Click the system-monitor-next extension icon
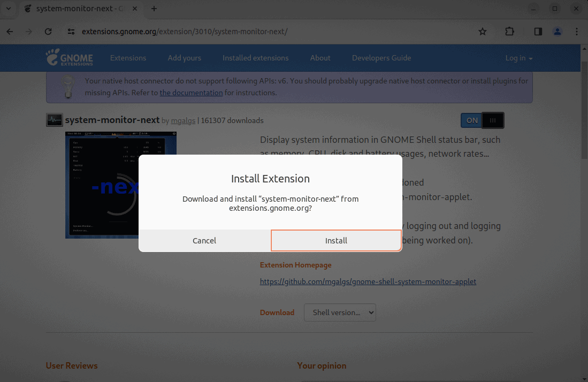Image resolution: width=588 pixels, height=382 pixels. tap(55, 120)
